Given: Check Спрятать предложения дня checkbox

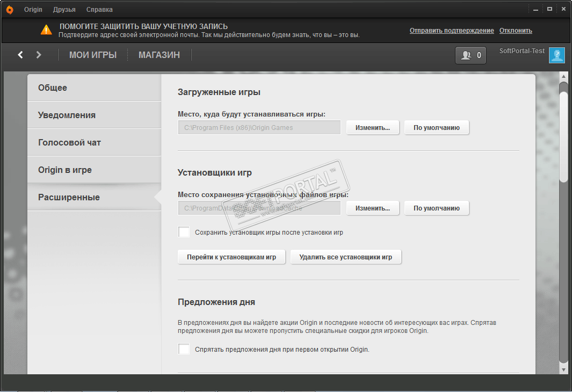Looking at the screenshot, I should (x=184, y=349).
